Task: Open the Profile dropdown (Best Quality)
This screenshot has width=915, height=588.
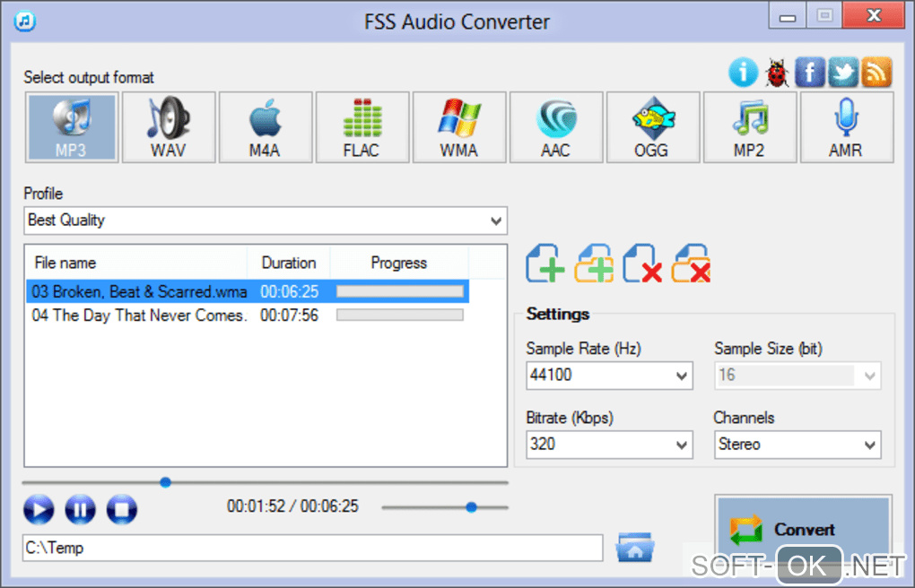Action: 266,220
